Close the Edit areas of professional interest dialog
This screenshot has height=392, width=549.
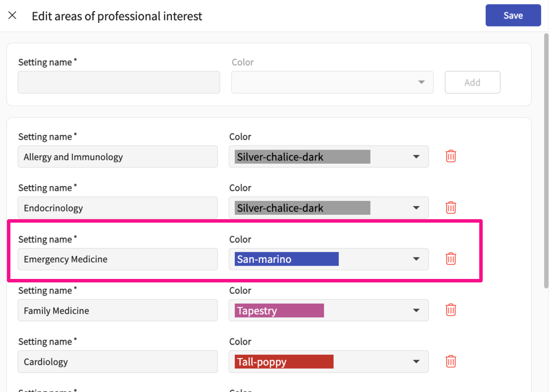[x=13, y=16]
